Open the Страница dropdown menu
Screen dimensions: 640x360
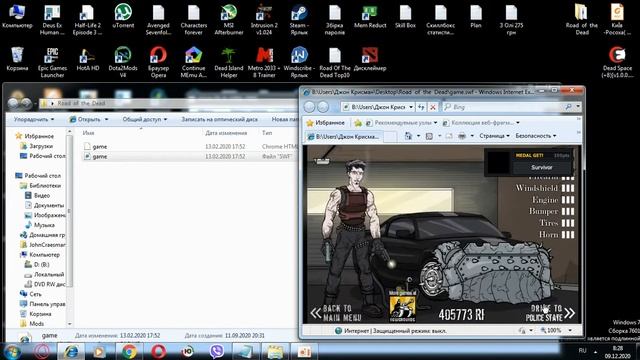[x=494, y=136]
